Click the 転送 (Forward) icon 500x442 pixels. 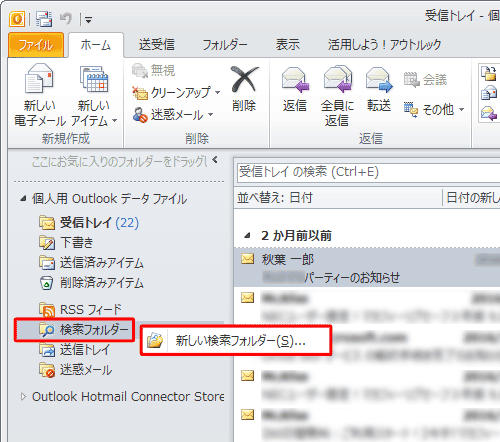coord(379,80)
